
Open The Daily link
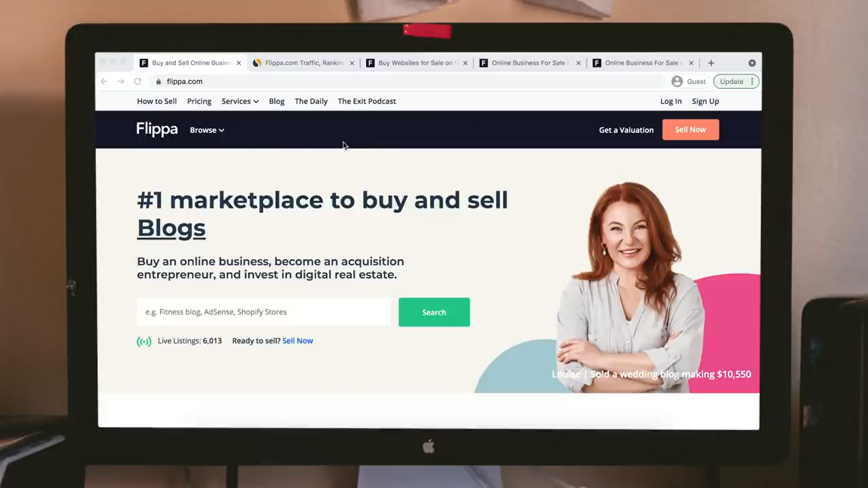(311, 101)
